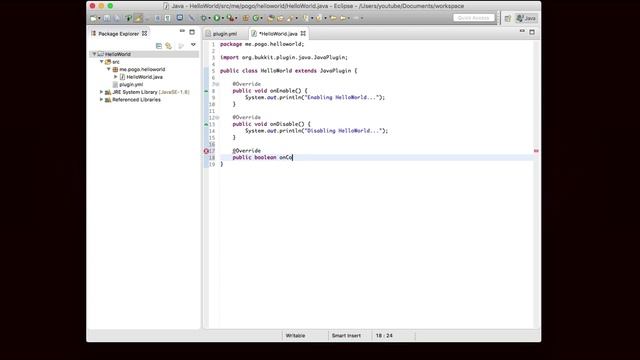Select HelloWorld.java in Package Explorer
This screenshot has height=360, width=640.
click(x=144, y=77)
